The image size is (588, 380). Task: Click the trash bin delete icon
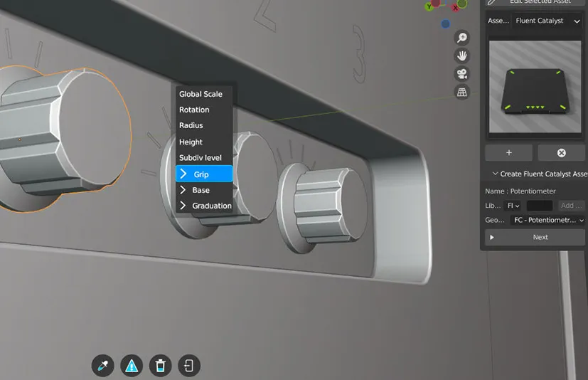pos(161,366)
